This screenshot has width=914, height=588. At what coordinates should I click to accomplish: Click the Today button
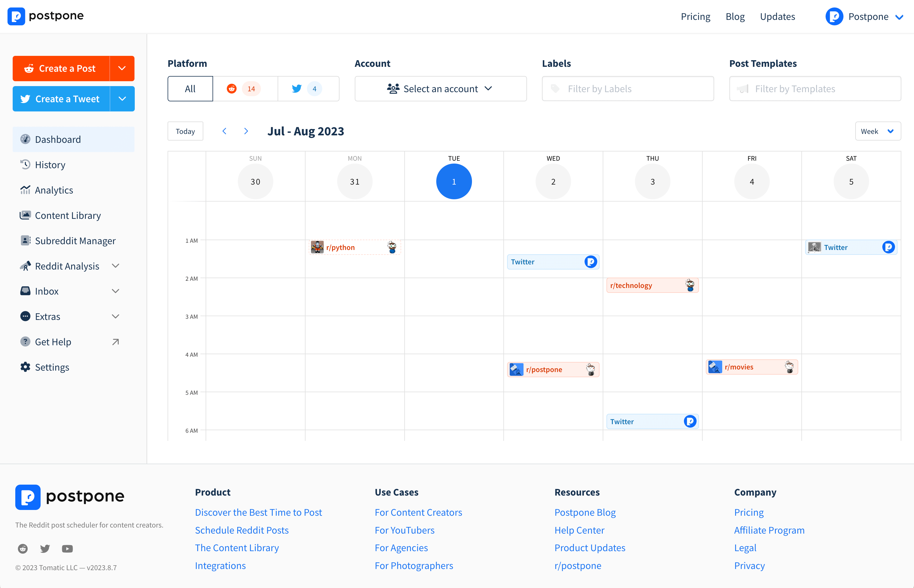[185, 131]
